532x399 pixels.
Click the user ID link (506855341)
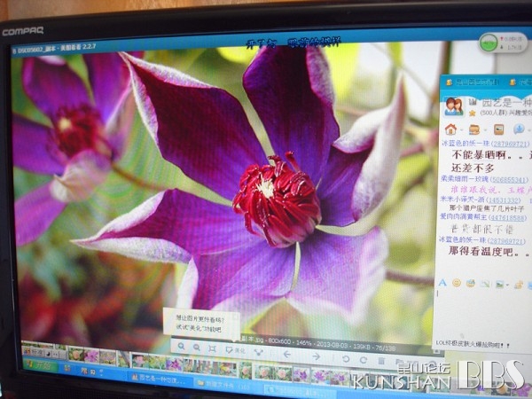(508, 178)
